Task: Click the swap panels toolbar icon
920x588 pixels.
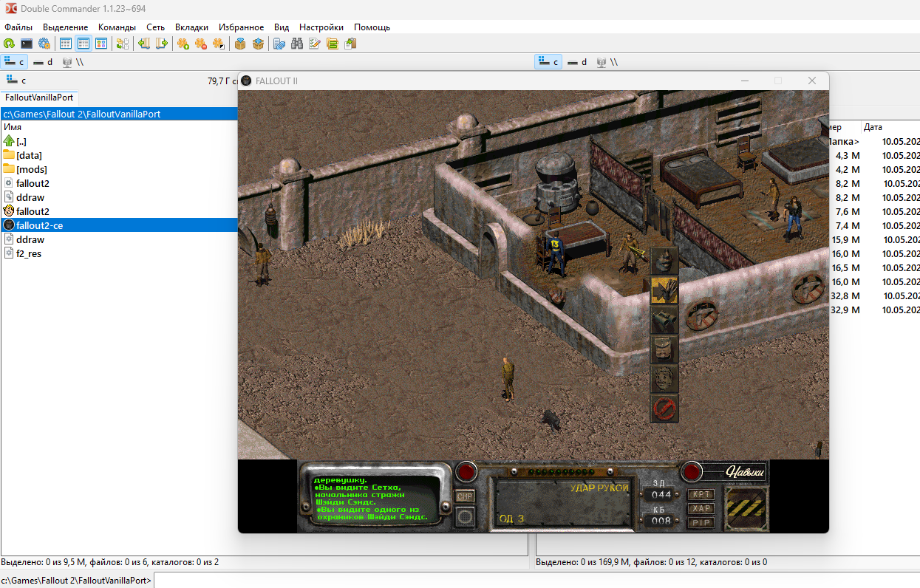Action: pos(123,44)
